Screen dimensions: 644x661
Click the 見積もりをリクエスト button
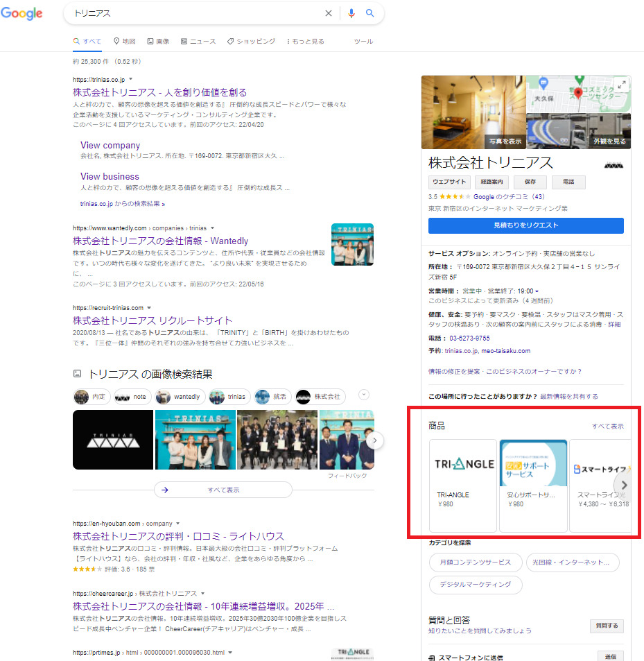pos(526,225)
